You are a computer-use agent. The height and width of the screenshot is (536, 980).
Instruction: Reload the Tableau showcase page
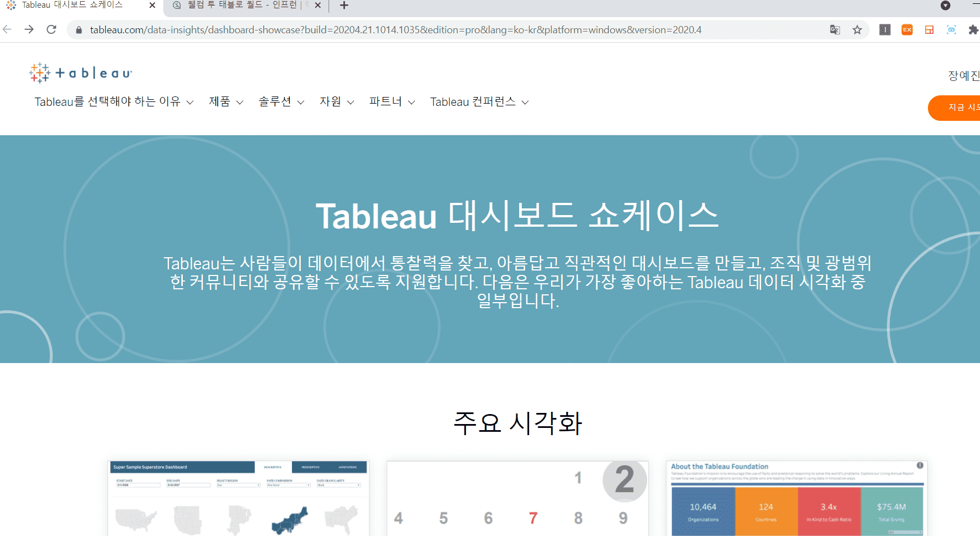pyautogui.click(x=52, y=29)
